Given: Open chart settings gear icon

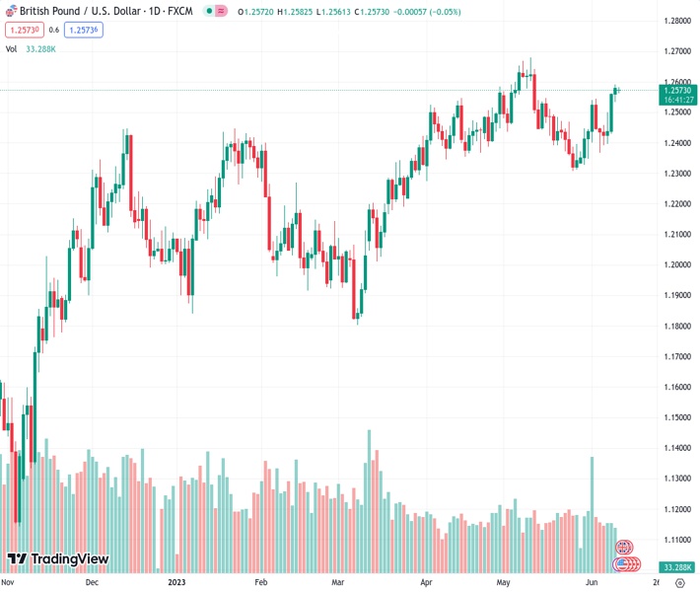Looking at the screenshot, I should click(x=679, y=583).
